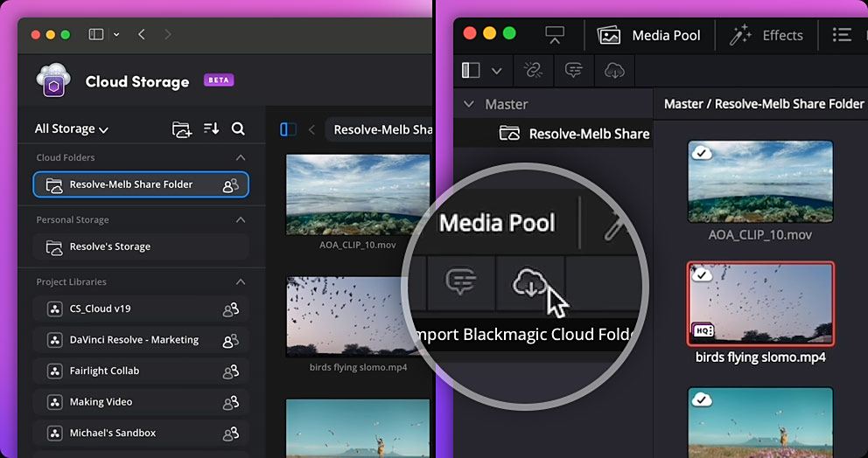Click Master / Resolve-Melb Share Folder breadcrumb
Viewport: 868px width, 458px height.
pos(764,104)
